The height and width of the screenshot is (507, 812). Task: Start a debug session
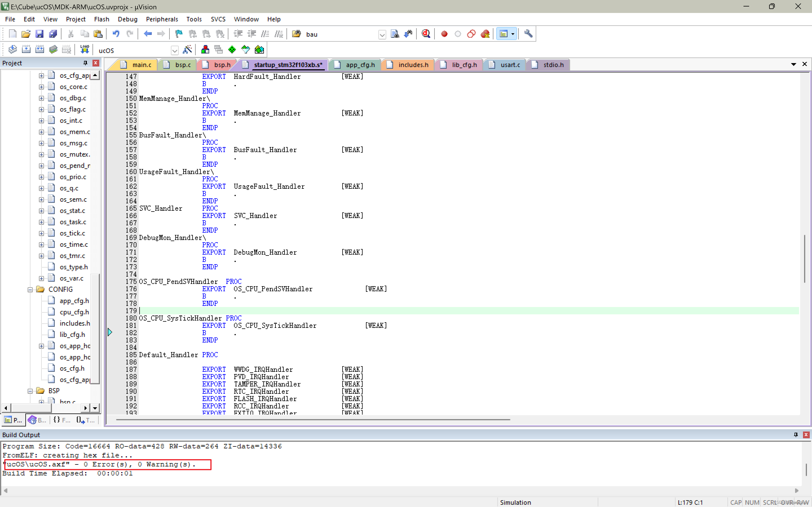425,34
